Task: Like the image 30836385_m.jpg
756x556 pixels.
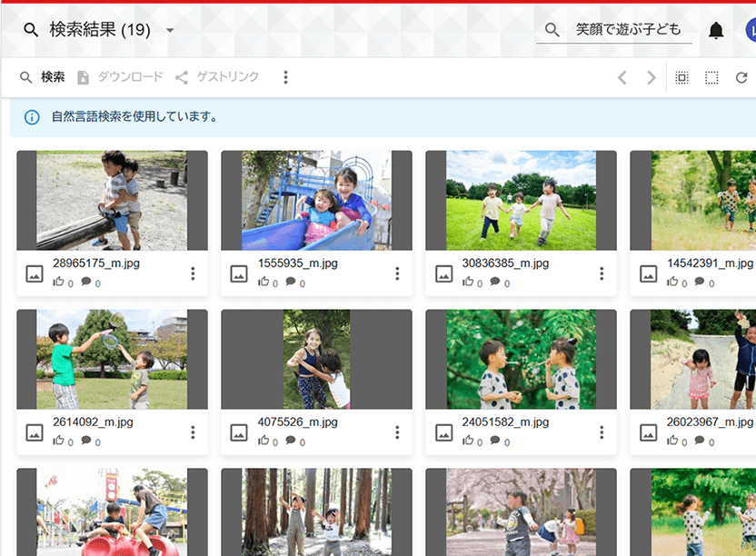Action: coord(468,282)
